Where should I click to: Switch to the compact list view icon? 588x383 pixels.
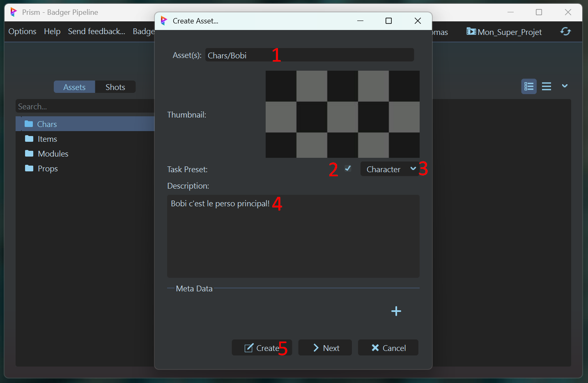(546, 86)
